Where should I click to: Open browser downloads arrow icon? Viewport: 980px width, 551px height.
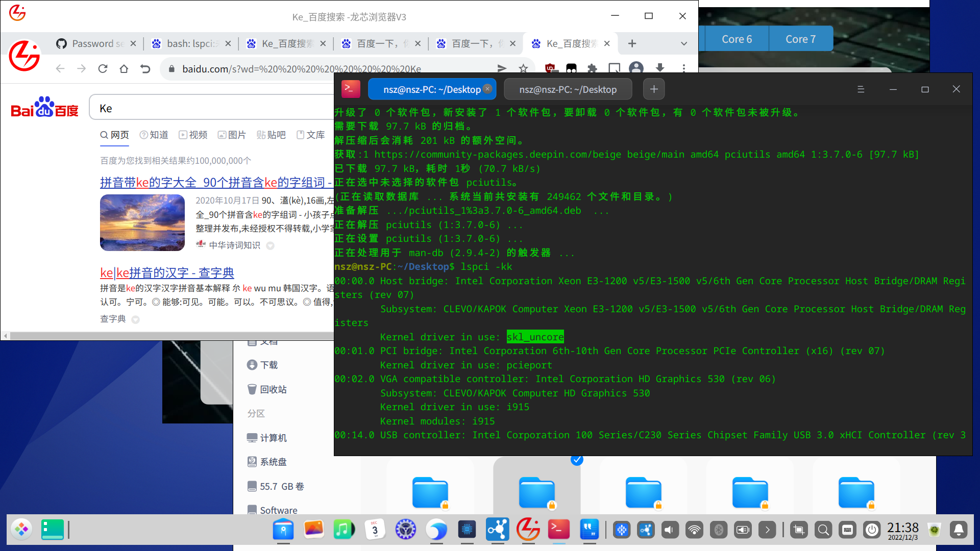[660, 68]
